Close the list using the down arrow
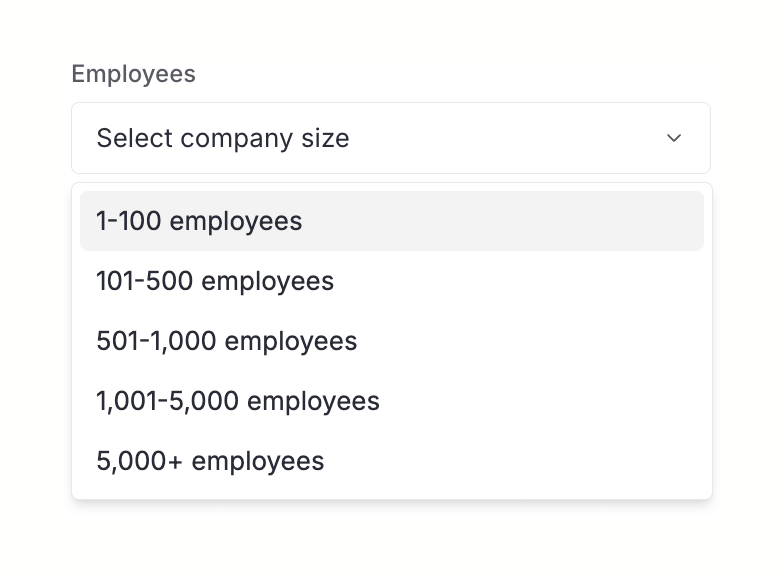The height and width of the screenshot is (579, 784). point(674,138)
